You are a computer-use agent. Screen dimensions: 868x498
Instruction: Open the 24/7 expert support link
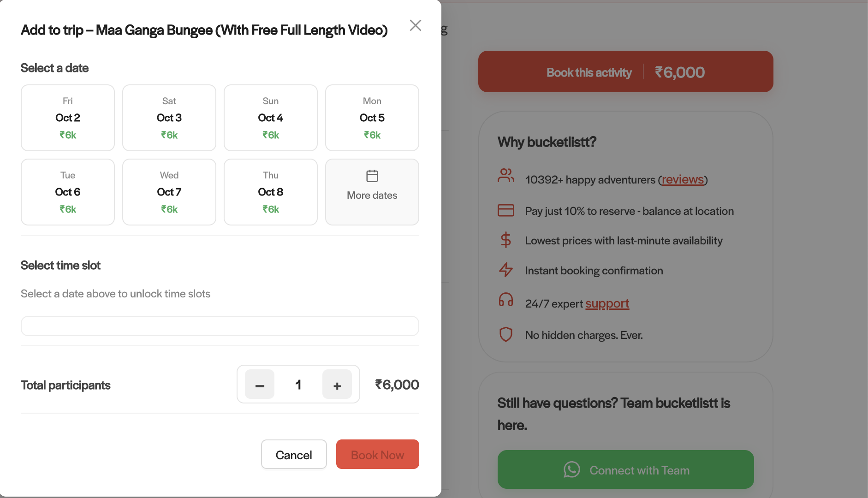click(x=607, y=303)
